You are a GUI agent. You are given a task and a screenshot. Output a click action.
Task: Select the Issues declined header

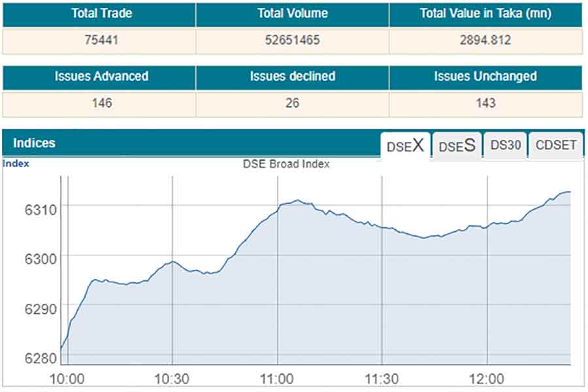[292, 76]
